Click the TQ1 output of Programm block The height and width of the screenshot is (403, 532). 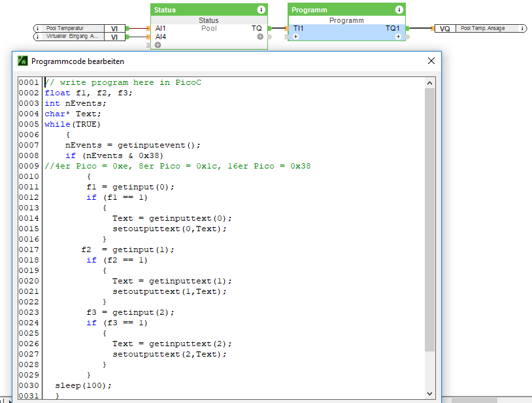tap(393, 29)
